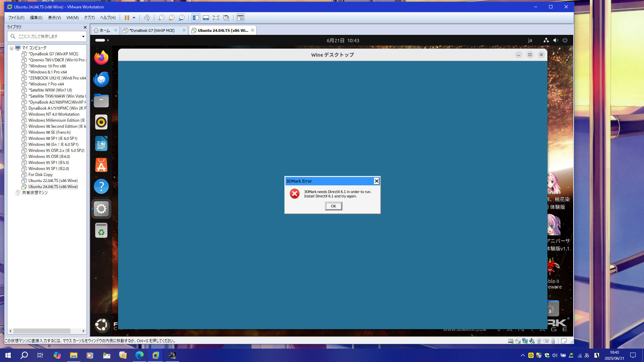Click the network adapter status icon

click(525, 341)
